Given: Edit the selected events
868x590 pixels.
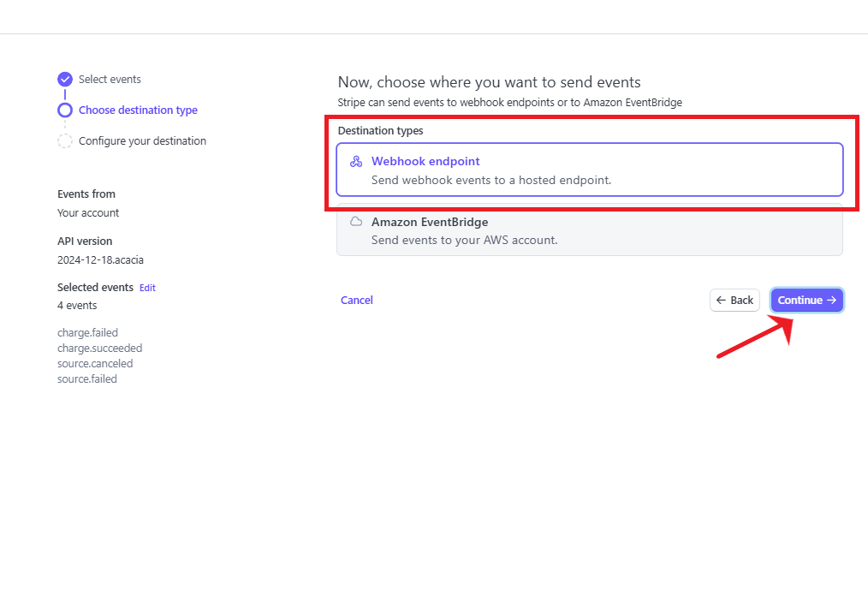Looking at the screenshot, I should pos(147,288).
